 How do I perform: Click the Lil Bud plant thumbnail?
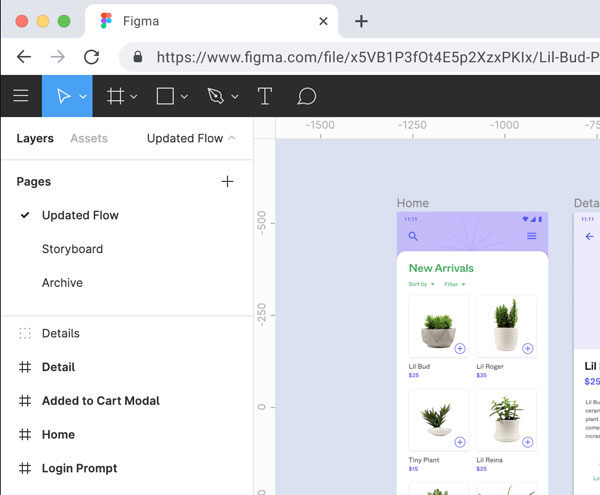438,327
